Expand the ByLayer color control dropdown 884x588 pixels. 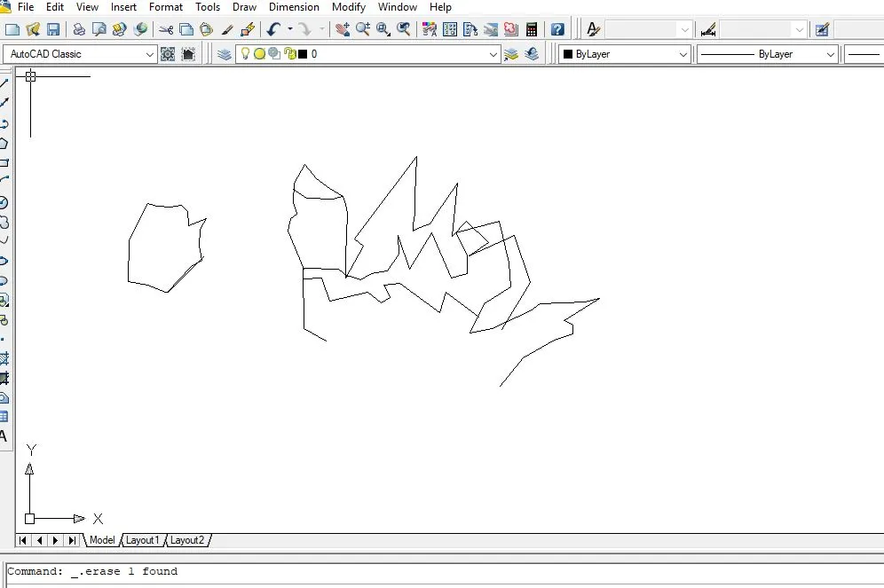[x=683, y=55]
